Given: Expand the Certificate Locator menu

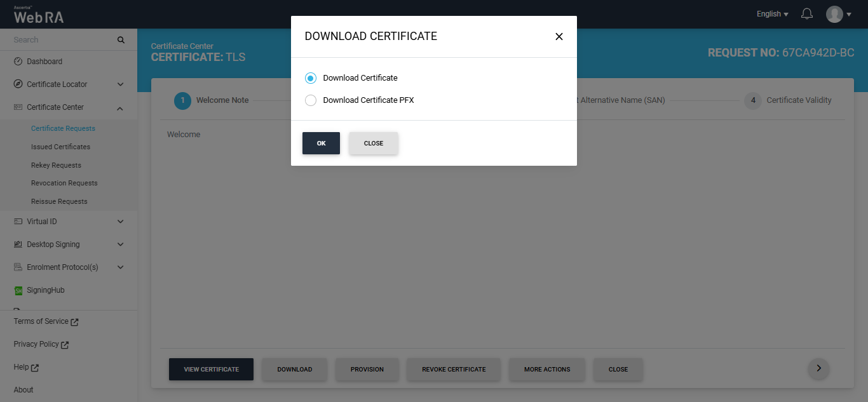Looking at the screenshot, I should 120,84.
